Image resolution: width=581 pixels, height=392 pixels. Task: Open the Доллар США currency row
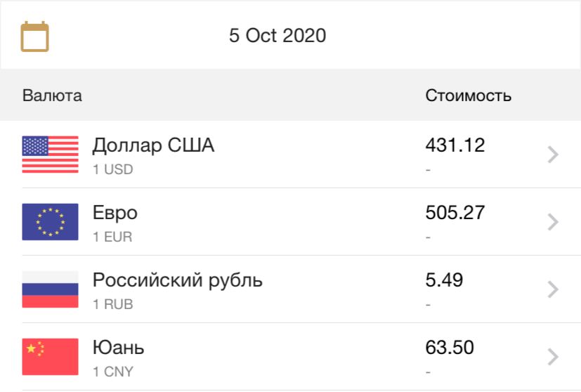(291, 155)
